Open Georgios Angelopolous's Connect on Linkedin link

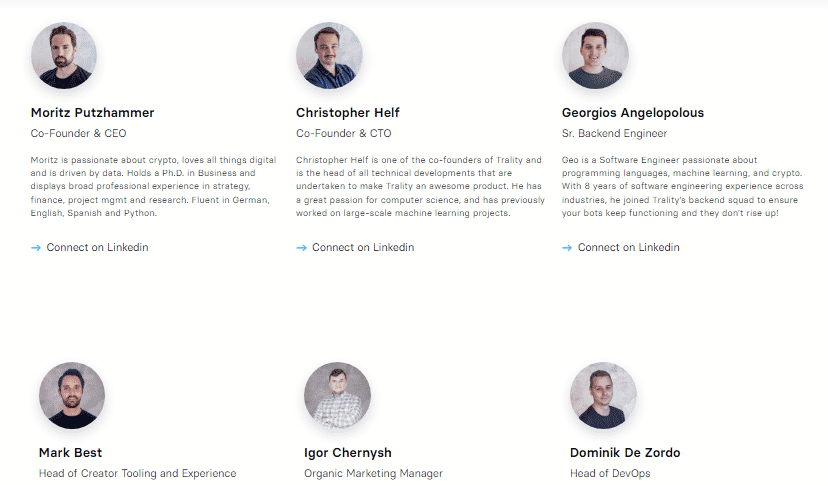coord(628,247)
